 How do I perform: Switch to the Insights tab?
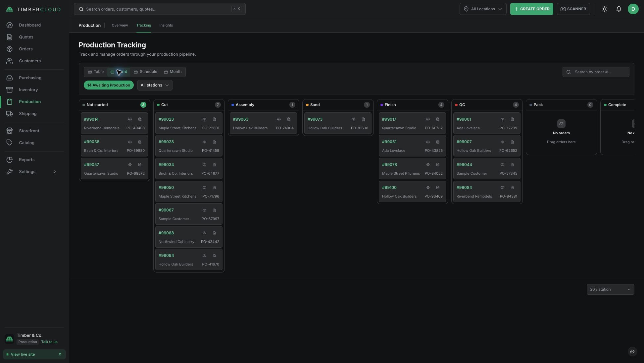[x=166, y=26]
